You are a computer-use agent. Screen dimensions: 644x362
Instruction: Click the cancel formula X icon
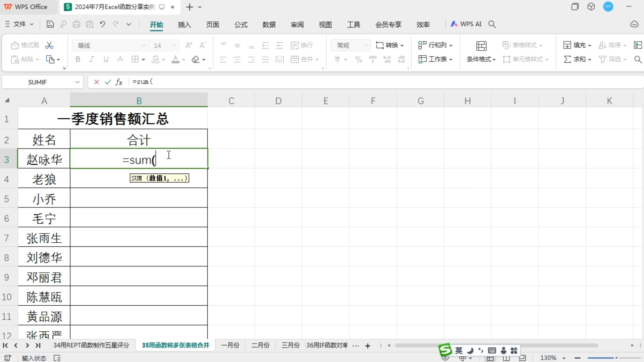point(97,82)
